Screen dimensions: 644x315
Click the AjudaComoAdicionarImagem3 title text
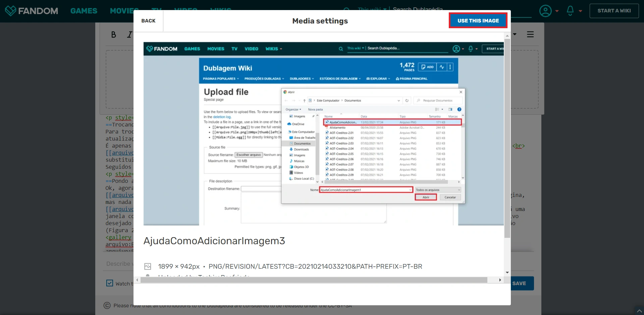pos(214,241)
